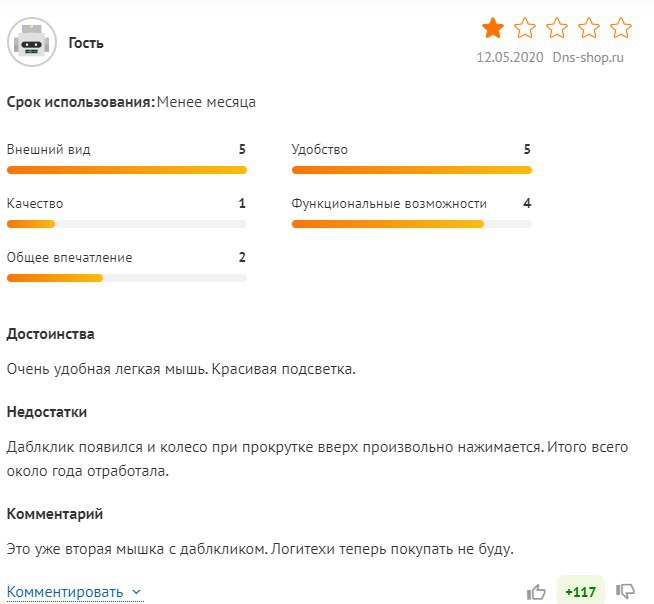
Task: Click the Внешний вид rating bar
Action: 126,170
